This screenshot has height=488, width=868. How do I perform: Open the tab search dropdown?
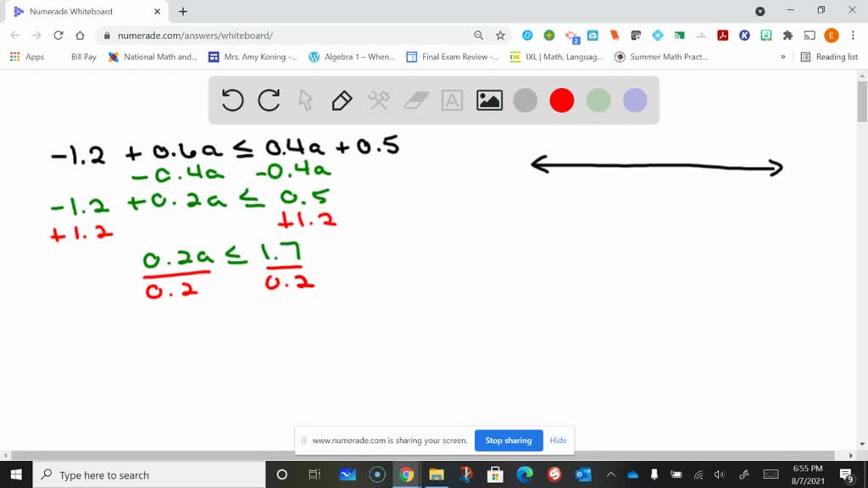(x=760, y=11)
